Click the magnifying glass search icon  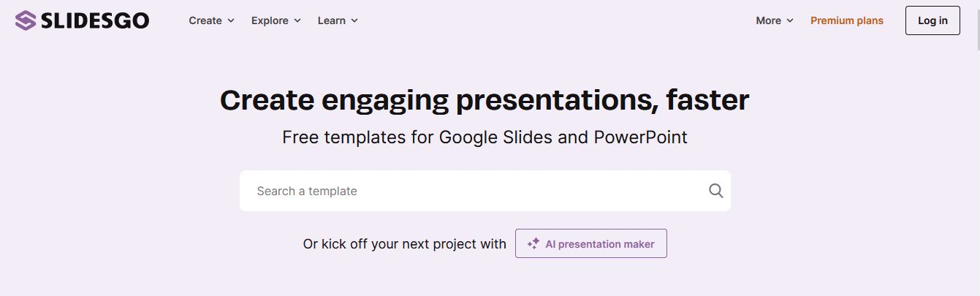point(715,191)
